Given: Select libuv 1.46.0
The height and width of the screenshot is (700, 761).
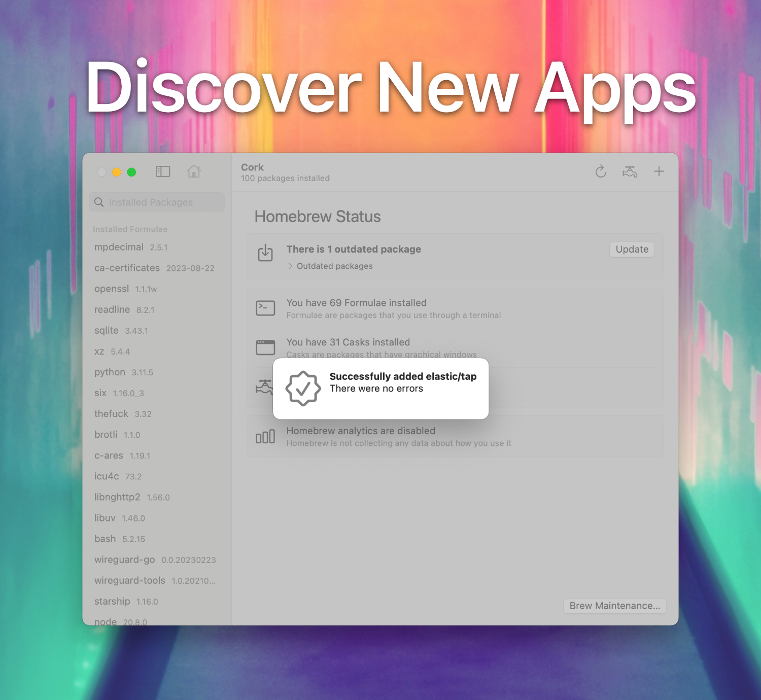Looking at the screenshot, I should click(x=157, y=517).
